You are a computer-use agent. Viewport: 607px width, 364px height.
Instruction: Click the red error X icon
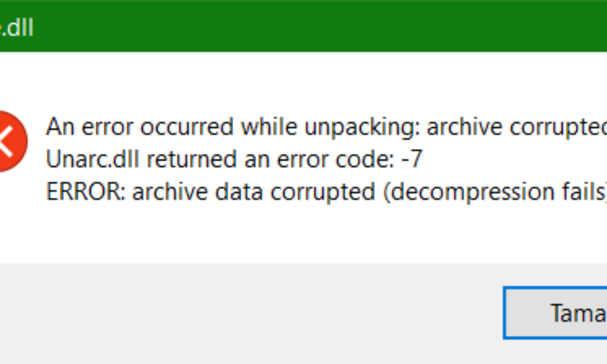coord(11,142)
